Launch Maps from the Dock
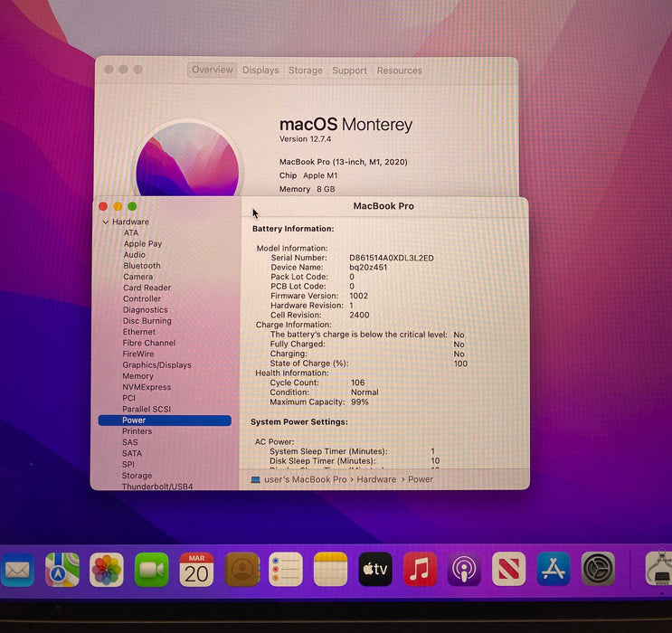The height and width of the screenshot is (633, 672). tap(62, 570)
